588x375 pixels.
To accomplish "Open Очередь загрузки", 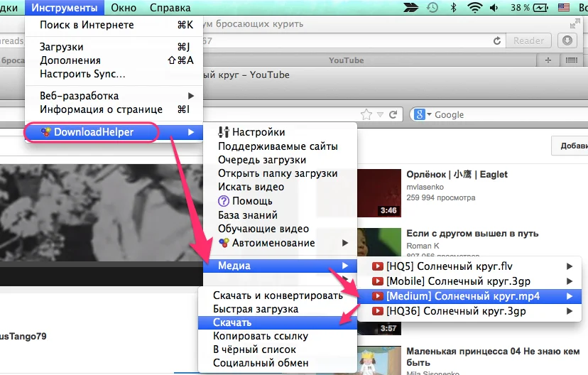I will 280,160.
